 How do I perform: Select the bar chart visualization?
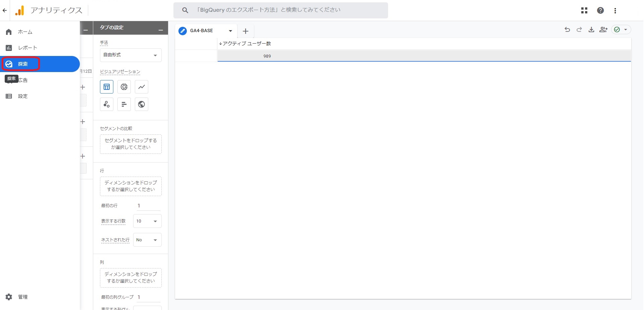[x=124, y=104]
